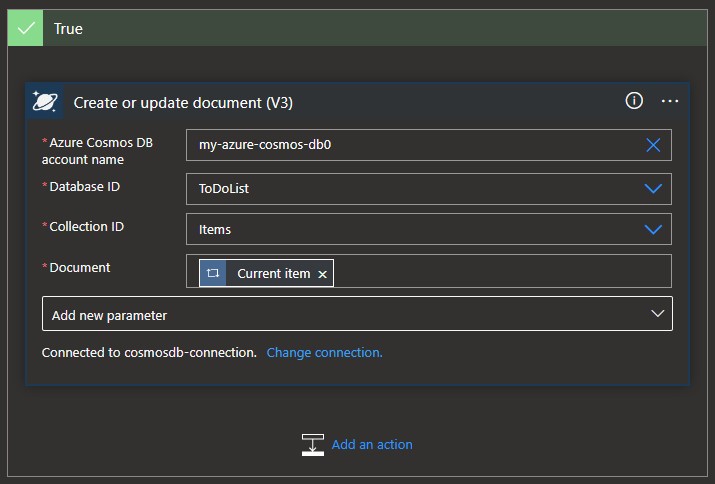Open the ellipsis menu on the action card

(670, 101)
